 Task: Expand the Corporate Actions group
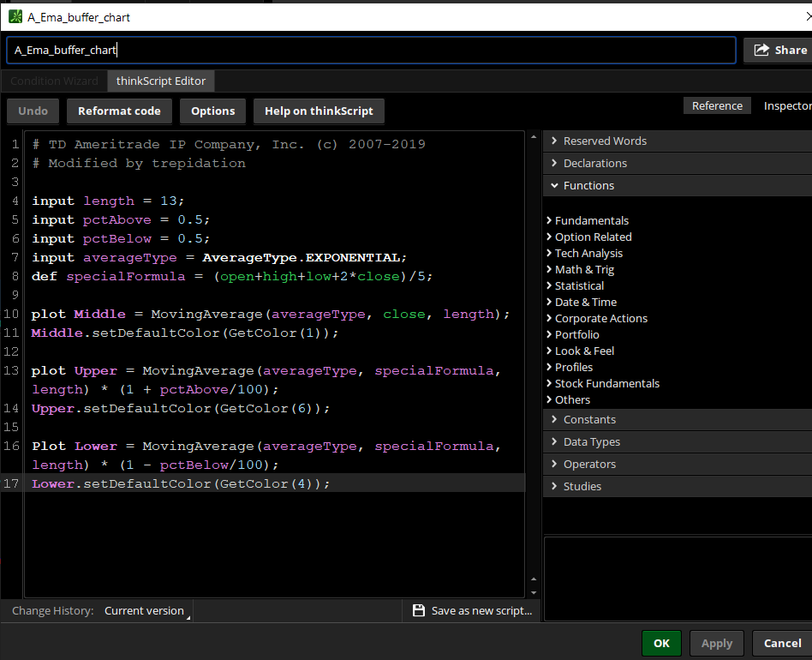(597, 319)
